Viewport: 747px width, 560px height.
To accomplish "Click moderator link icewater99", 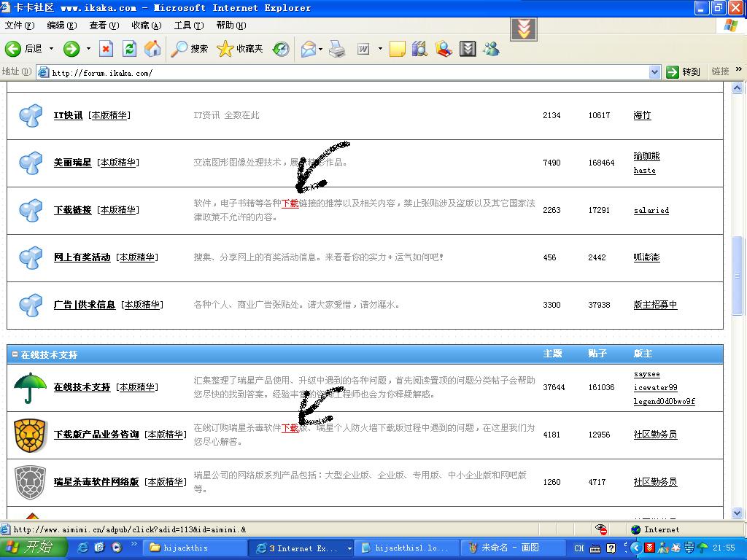I will (656, 388).
